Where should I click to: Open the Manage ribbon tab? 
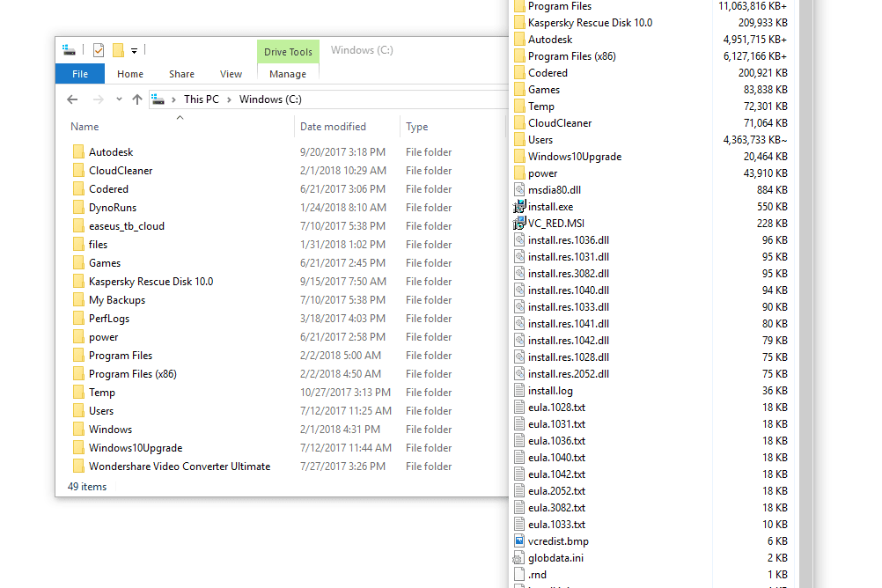[x=288, y=74]
